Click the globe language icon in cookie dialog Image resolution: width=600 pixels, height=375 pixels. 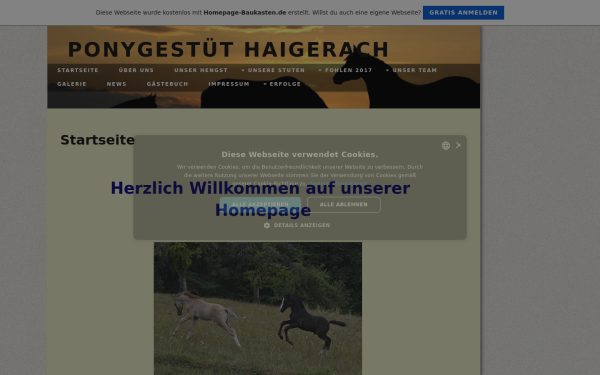(445, 145)
